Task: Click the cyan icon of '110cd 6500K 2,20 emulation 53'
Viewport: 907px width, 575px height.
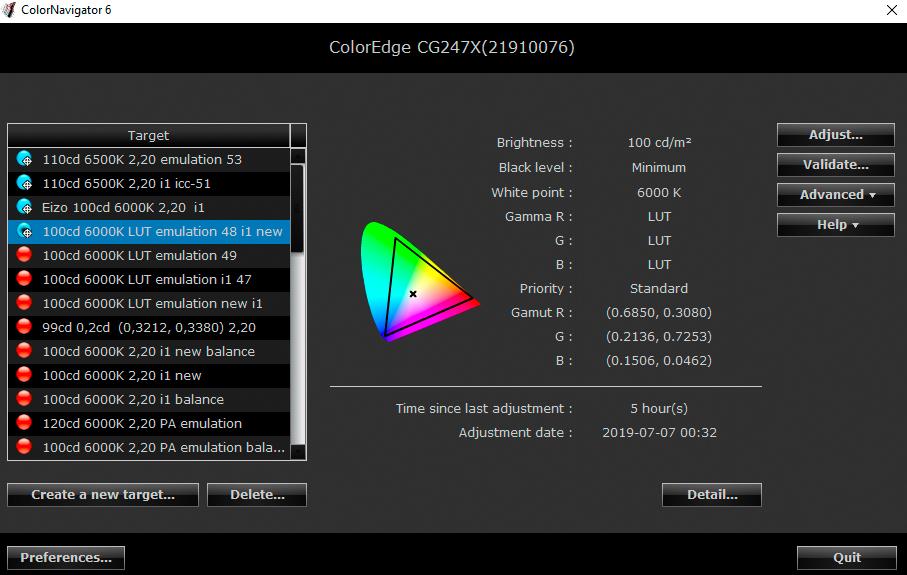Action: click(24, 159)
